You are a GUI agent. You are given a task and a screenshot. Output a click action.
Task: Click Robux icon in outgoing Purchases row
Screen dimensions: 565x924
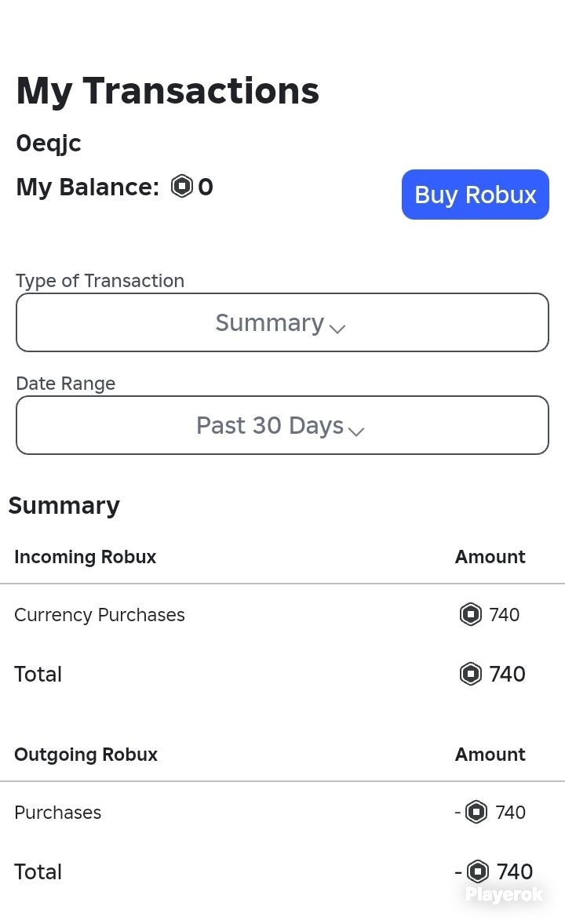[476, 812]
